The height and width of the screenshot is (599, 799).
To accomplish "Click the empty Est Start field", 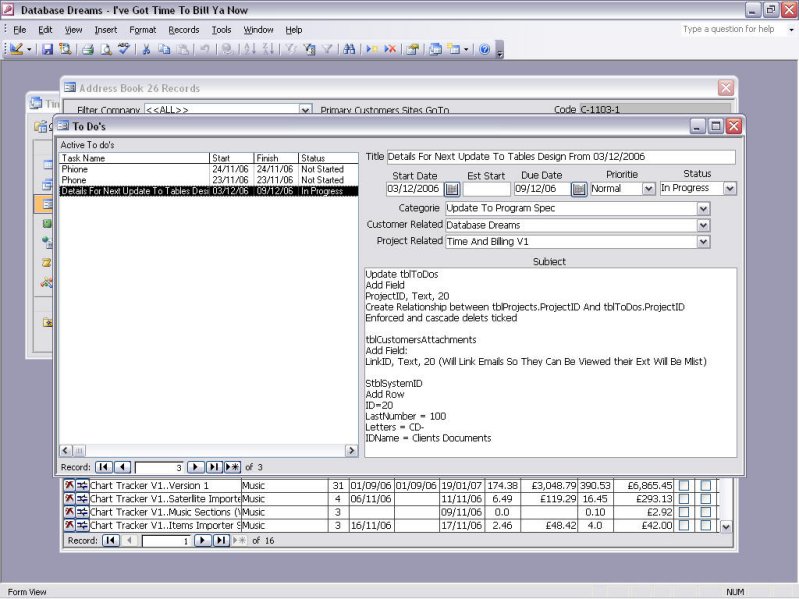I will pyautogui.click(x=486, y=189).
